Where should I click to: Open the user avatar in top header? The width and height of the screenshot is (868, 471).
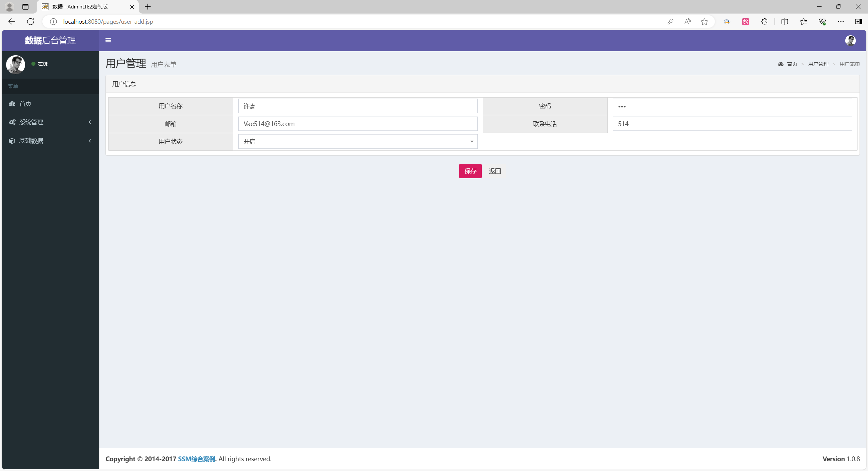click(850, 41)
